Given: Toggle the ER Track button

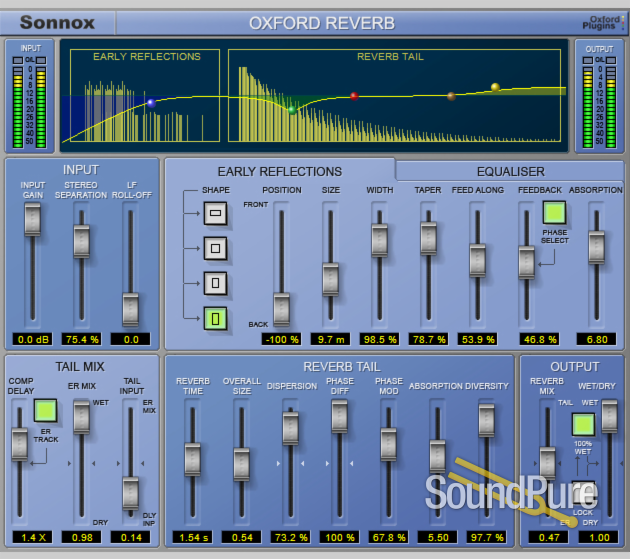Looking at the screenshot, I should click(45, 410).
